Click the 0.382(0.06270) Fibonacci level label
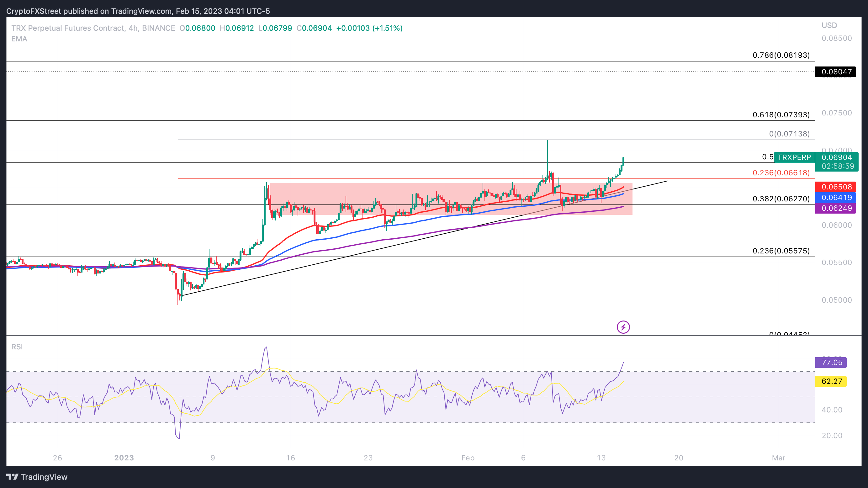Viewport: 868px width, 488px height. tap(781, 199)
